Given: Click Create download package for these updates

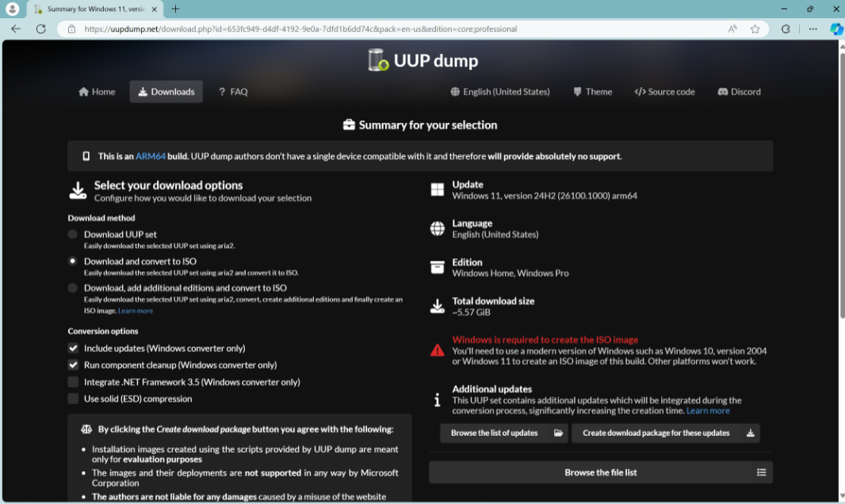Looking at the screenshot, I should click(666, 433).
